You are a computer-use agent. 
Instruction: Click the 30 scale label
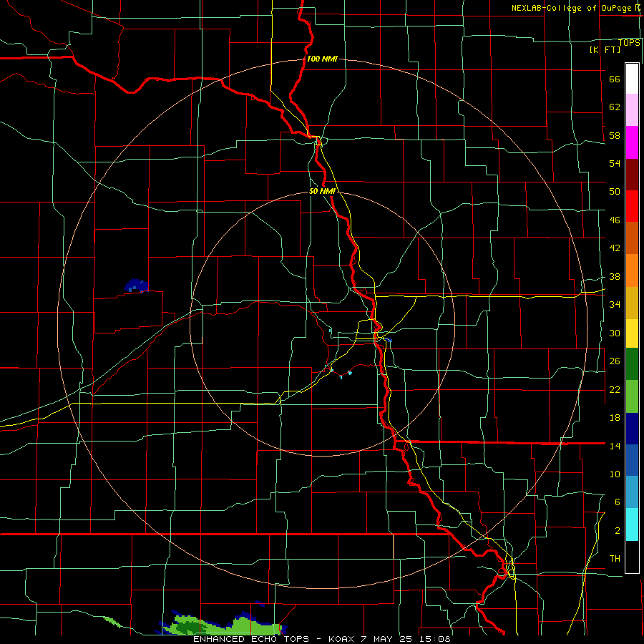point(615,333)
